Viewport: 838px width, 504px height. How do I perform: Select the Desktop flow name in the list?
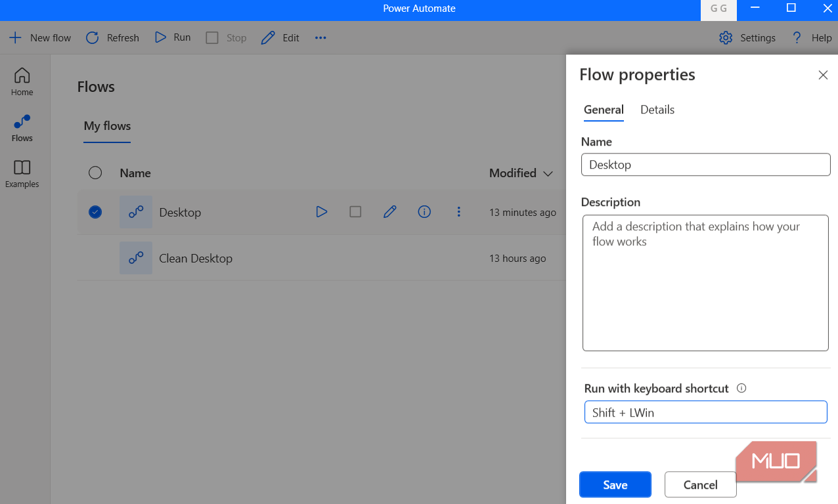tap(180, 213)
